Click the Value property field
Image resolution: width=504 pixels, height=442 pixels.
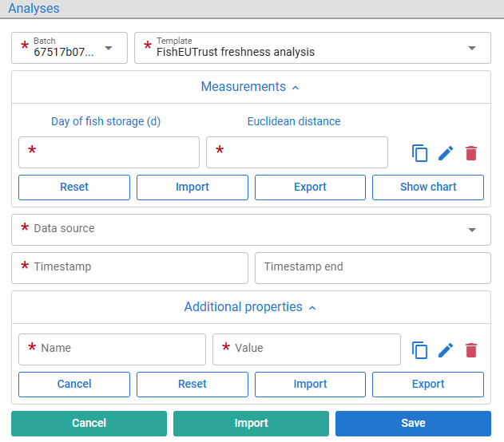tap(307, 349)
